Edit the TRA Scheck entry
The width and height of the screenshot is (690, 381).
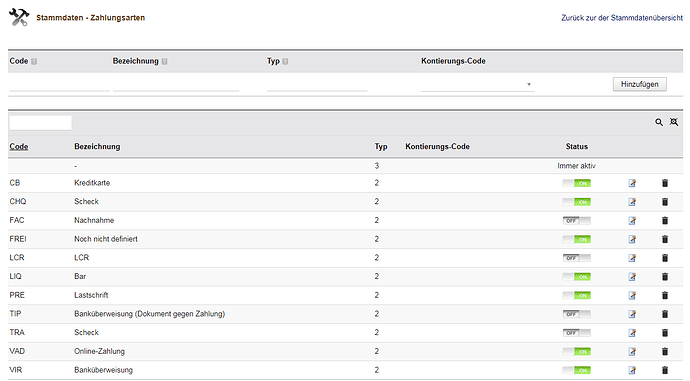(632, 333)
